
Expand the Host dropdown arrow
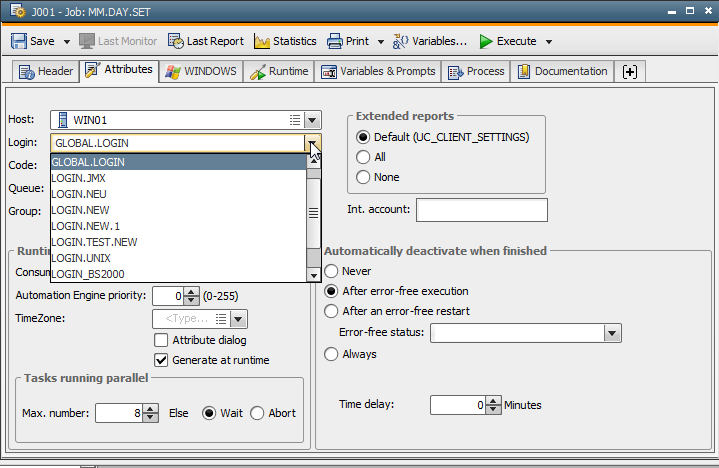pos(311,120)
